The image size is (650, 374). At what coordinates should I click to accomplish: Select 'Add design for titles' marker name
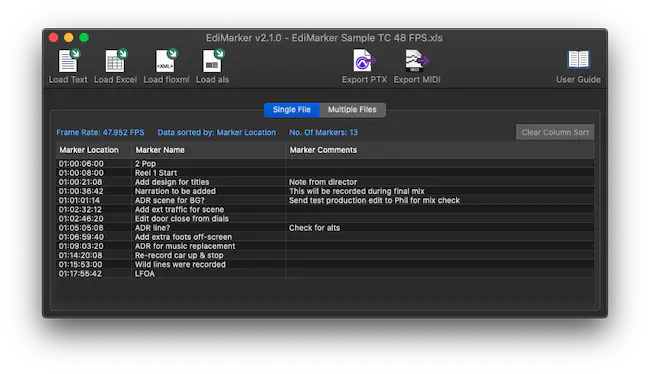172,182
